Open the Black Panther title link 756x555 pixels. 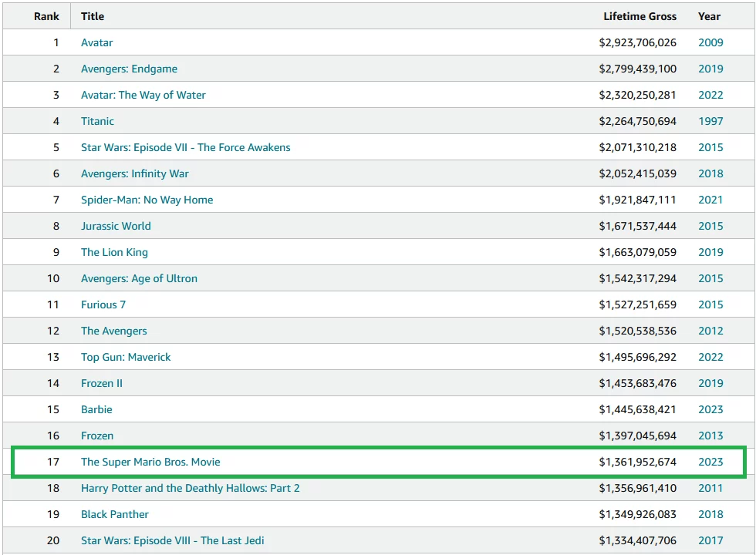115,514
